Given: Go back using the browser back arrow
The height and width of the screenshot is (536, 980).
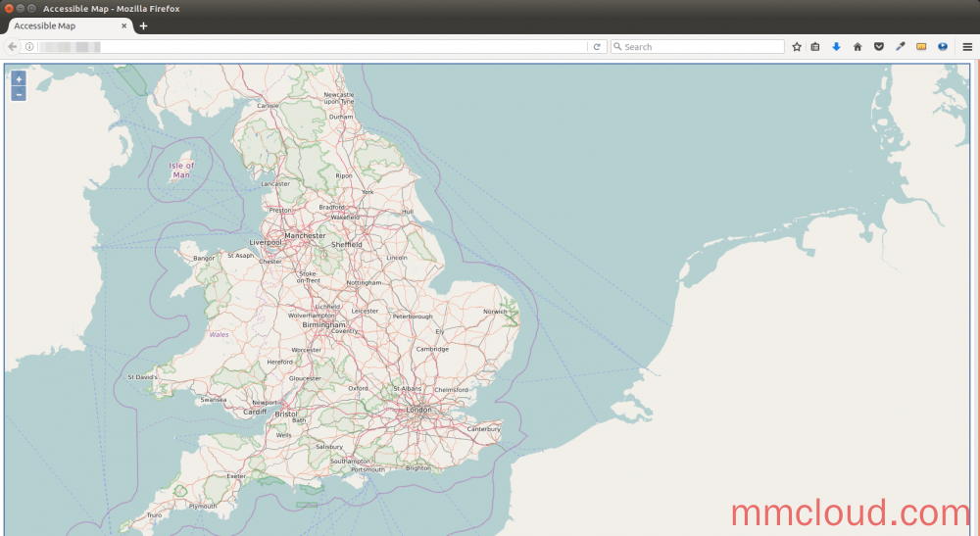Looking at the screenshot, I should (12, 47).
